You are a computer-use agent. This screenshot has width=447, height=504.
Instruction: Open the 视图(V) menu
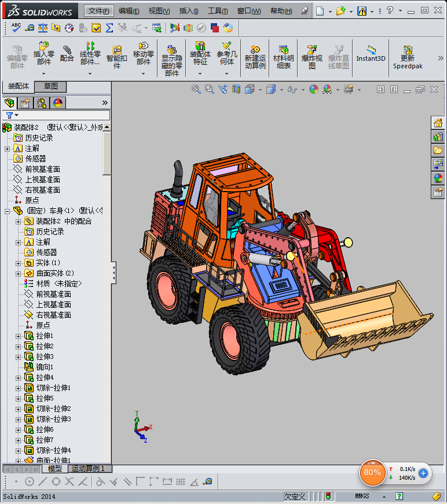pos(159,11)
